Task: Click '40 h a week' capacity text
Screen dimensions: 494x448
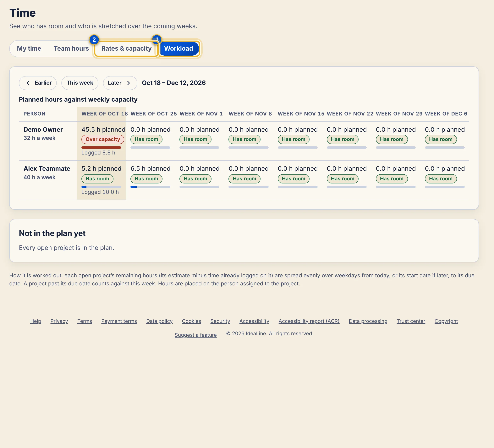Action: pos(39,177)
